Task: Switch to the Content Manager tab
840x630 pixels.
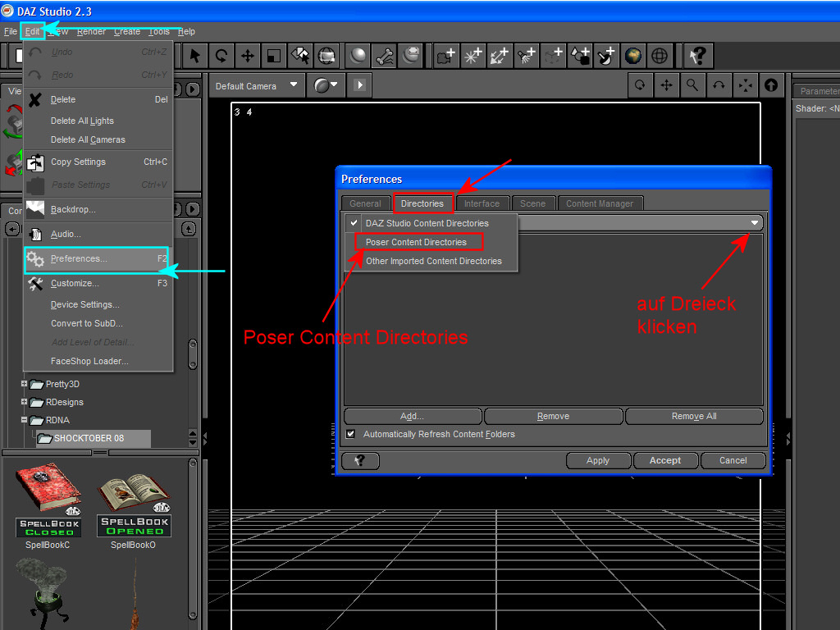Action: [600, 203]
